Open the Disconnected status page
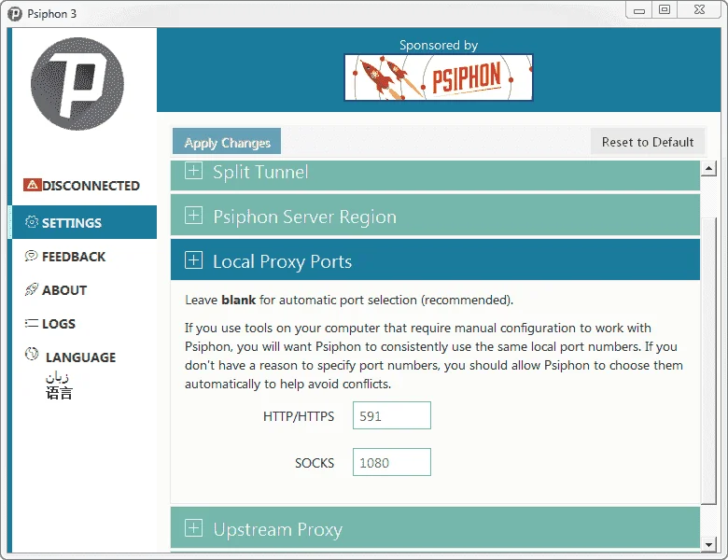The height and width of the screenshot is (560, 728). point(82,186)
